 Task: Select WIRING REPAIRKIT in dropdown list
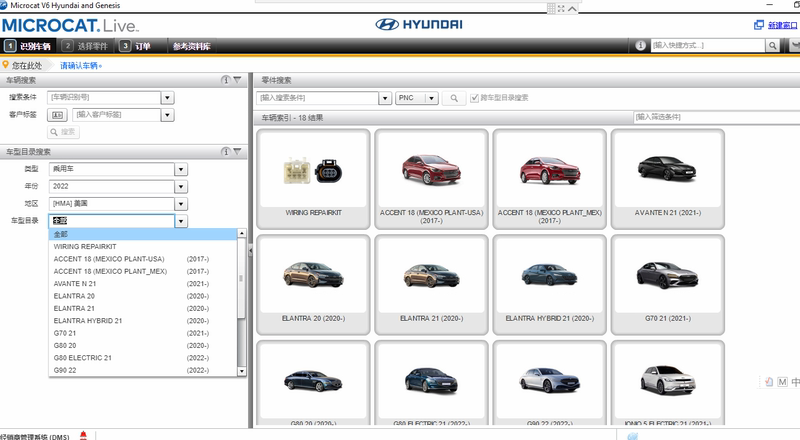(143, 247)
